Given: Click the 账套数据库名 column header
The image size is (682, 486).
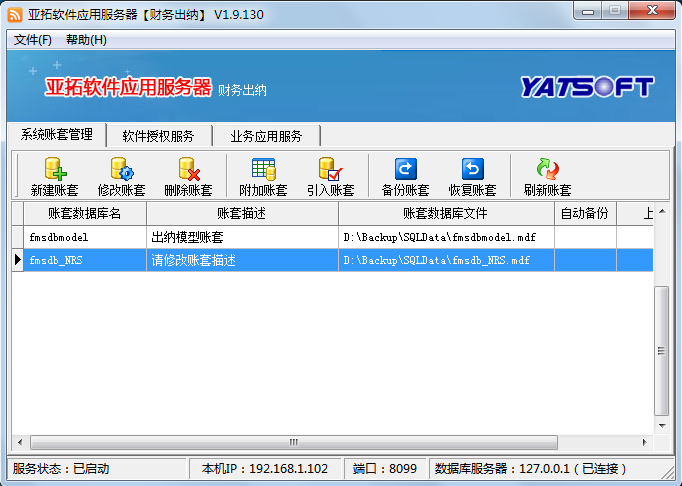Looking at the screenshot, I should pos(84,214).
